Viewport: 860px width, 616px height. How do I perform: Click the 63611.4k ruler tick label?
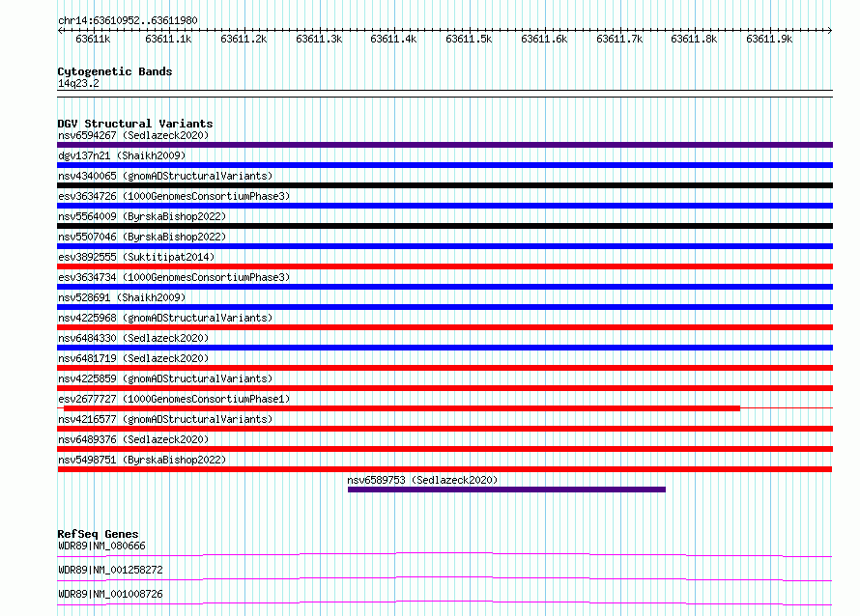[x=393, y=39]
